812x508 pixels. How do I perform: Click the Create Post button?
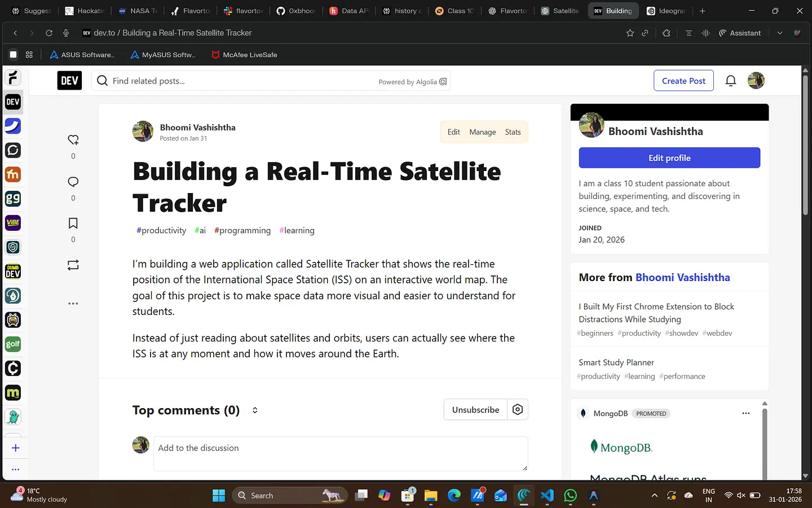point(683,80)
